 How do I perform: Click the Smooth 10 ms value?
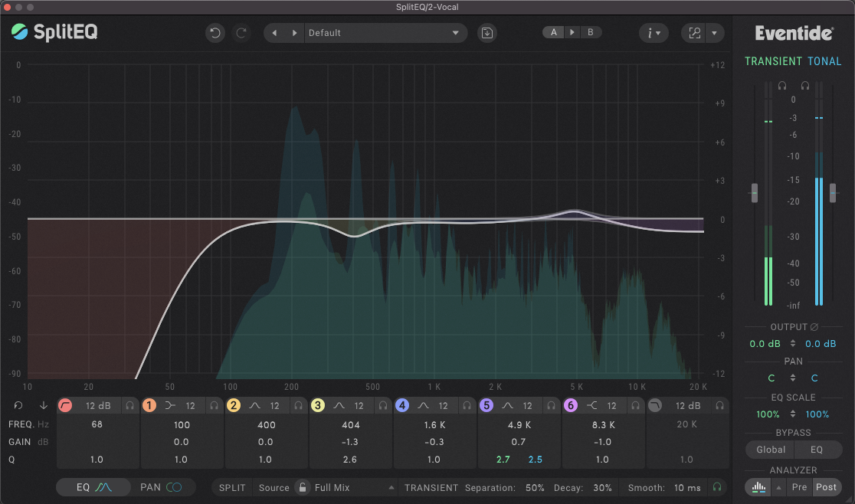pos(687,488)
